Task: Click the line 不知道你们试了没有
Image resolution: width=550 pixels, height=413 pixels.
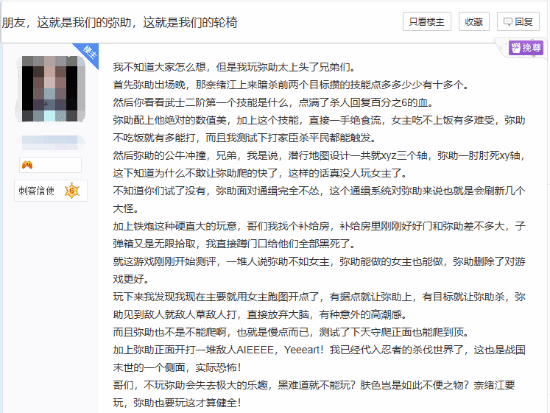Action: click(319, 191)
